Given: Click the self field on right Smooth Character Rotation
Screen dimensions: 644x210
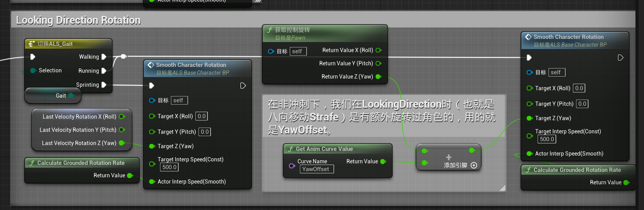Looking at the screenshot, I should pyautogui.click(x=557, y=72).
